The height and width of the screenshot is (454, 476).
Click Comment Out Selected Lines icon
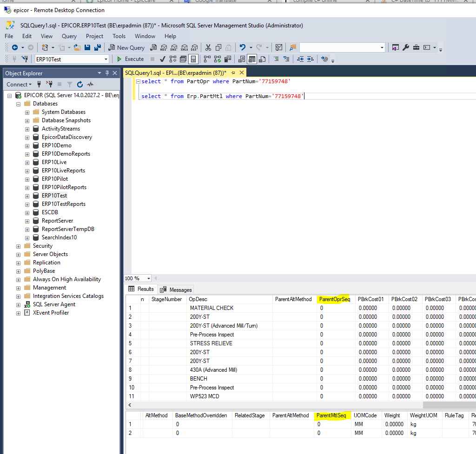coord(276,59)
